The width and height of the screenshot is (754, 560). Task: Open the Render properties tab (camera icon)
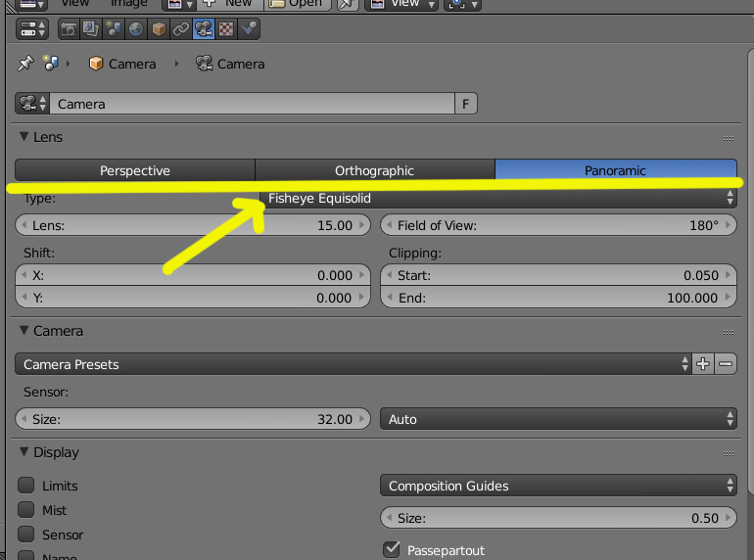tap(69, 29)
